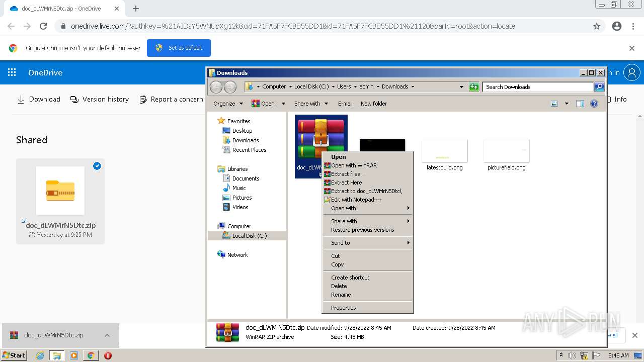Click E-mail in Explorer toolbar
The image size is (644, 362).
pyautogui.click(x=345, y=104)
